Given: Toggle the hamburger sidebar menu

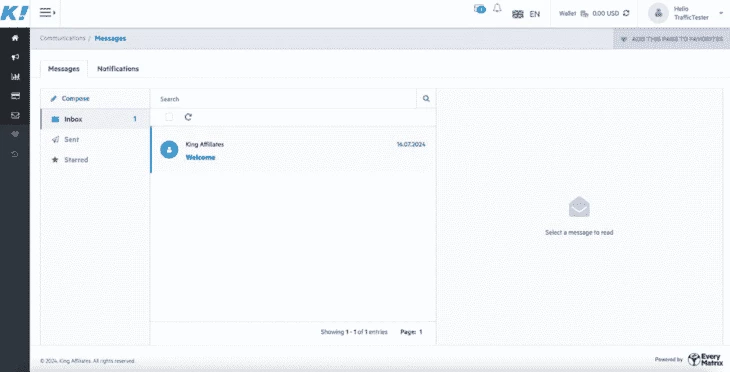Looking at the screenshot, I should [x=47, y=13].
